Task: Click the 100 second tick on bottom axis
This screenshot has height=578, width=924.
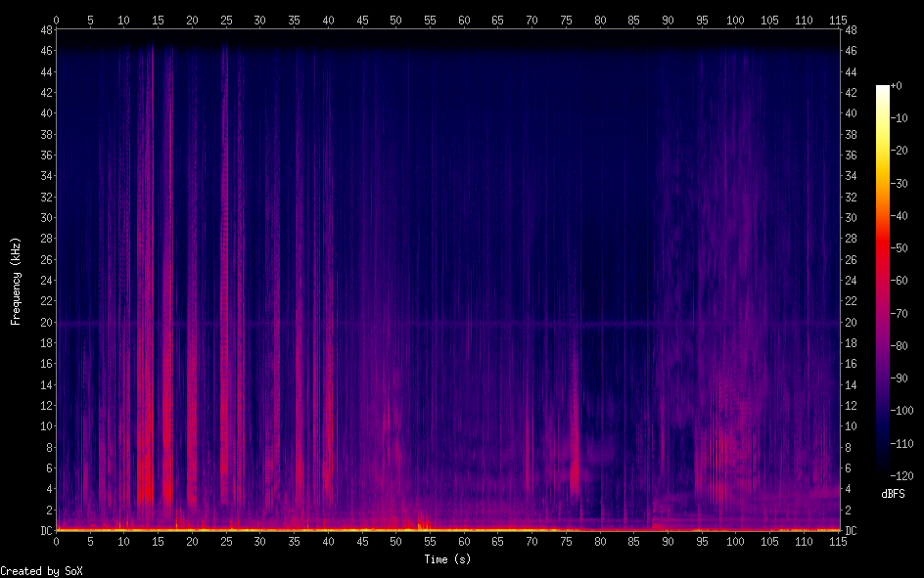Action: tap(736, 541)
